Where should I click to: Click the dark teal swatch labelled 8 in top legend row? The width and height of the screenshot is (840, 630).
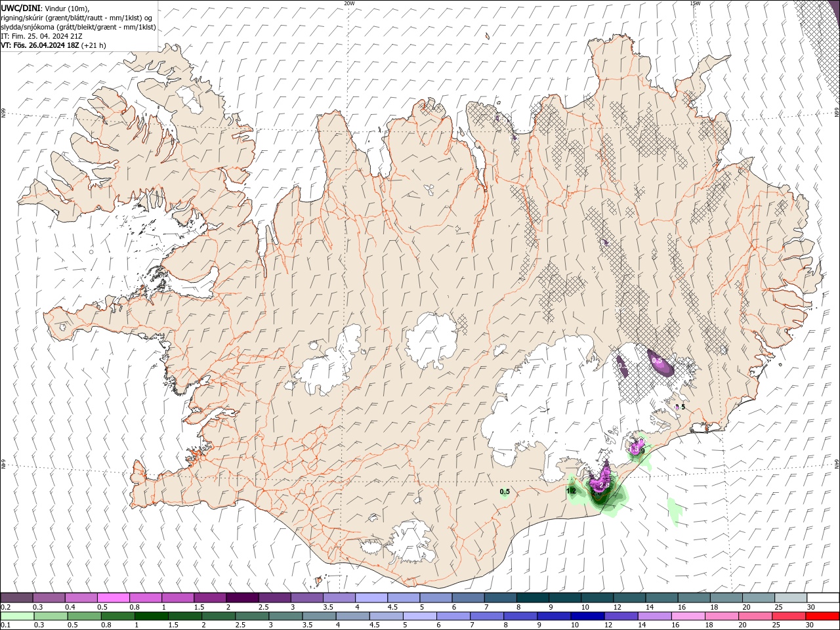(532, 598)
